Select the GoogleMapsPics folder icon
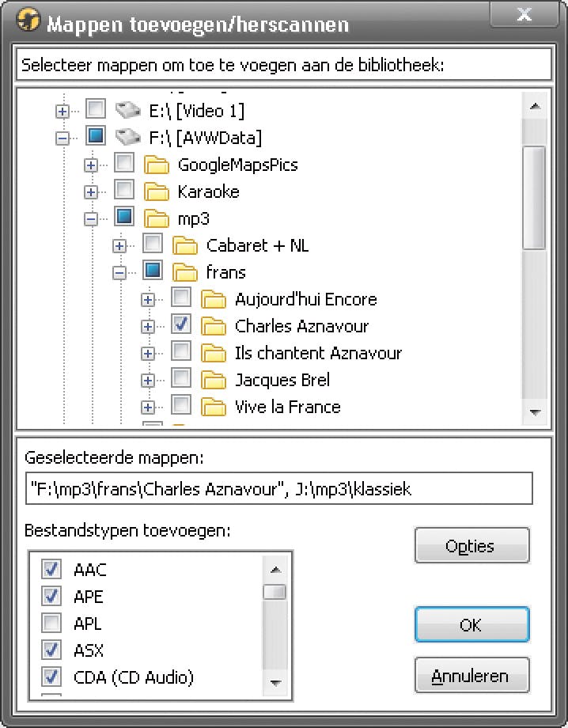 click(157, 165)
